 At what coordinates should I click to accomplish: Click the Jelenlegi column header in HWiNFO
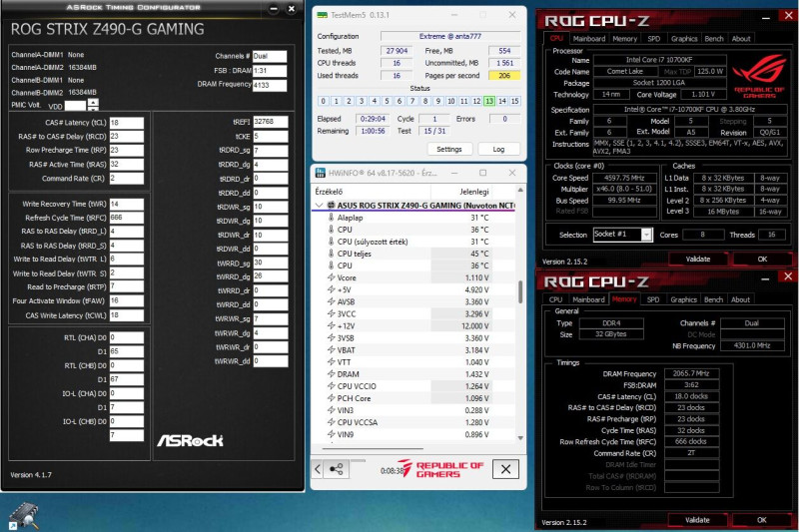tap(472, 192)
